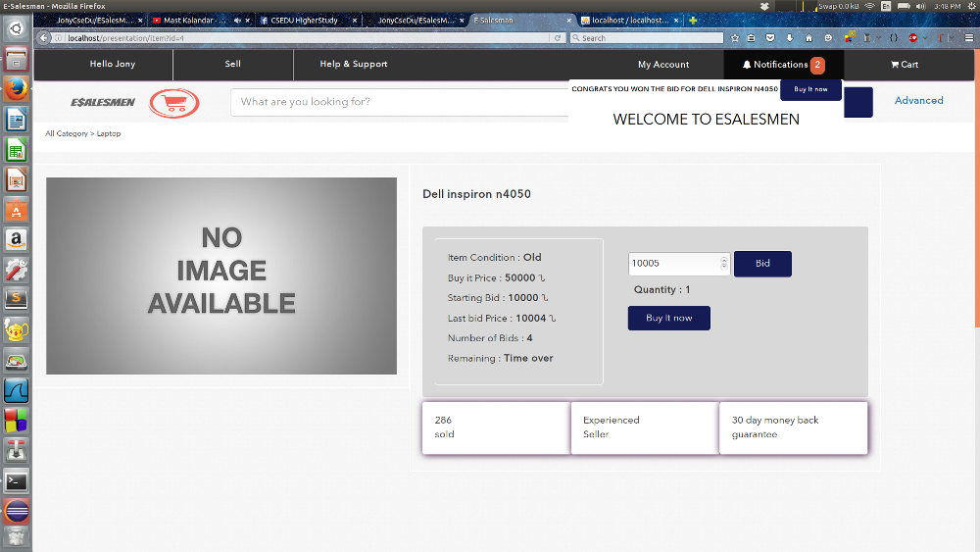This screenshot has height=552, width=980.
Task: Launch Eclipse from the dock
Action: click(17, 512)
